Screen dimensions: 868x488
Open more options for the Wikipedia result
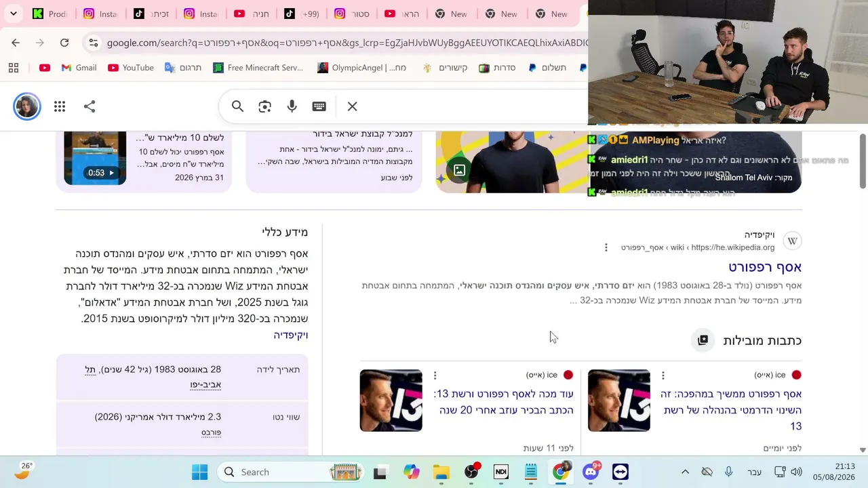pos(606,247)
